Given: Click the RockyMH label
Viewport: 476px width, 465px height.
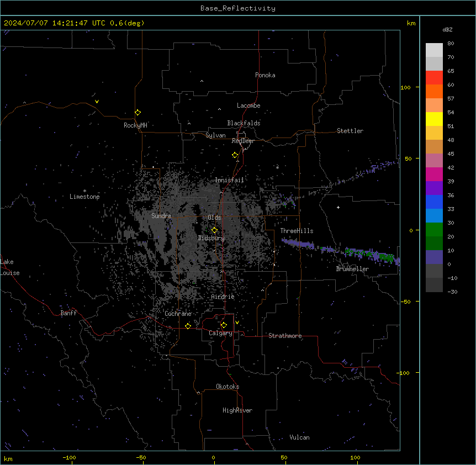Looking at the screenshot, I should (x=135, y=125).
